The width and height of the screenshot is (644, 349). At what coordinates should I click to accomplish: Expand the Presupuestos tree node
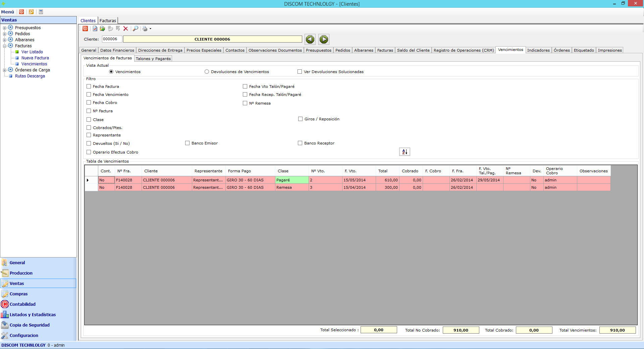tap(4, 28)
